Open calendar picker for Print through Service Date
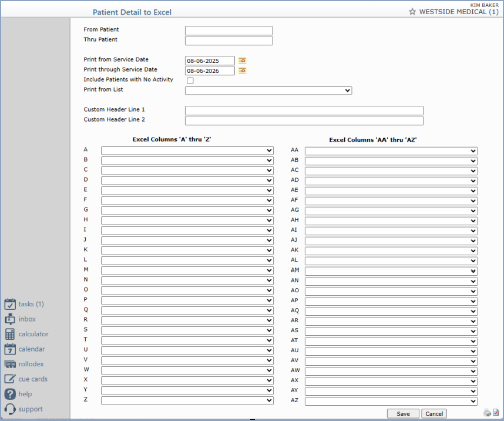Screen dimensions: 504x421 coord(243,71)
